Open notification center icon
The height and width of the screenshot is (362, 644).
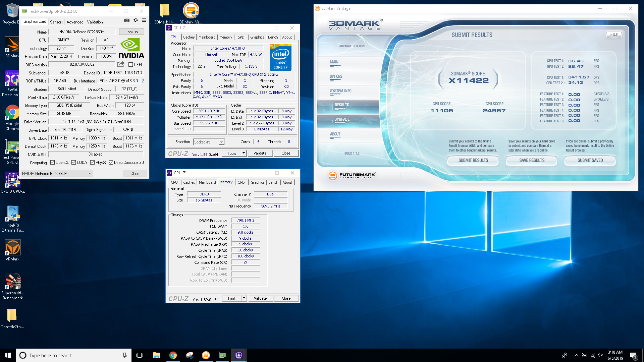(633, 355)
